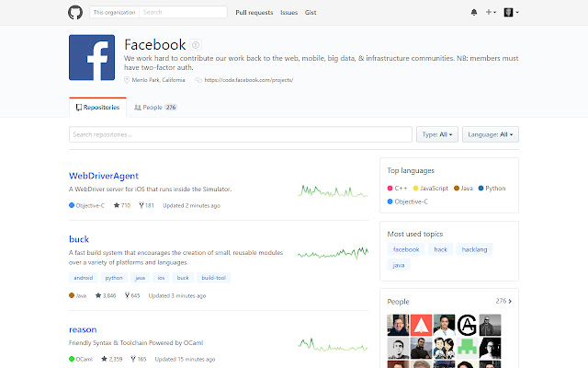Screen dimensions: 588x368
Task: Open the notifications bell
Action: click(x=474, y=12)
